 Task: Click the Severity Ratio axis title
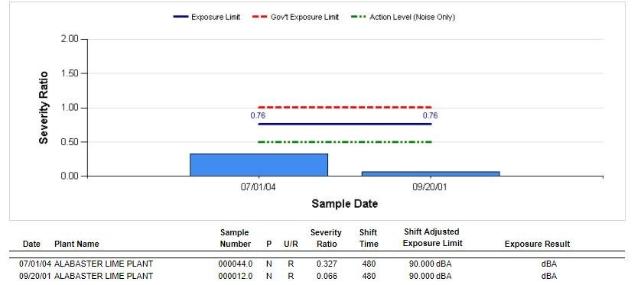pos(44,108)
